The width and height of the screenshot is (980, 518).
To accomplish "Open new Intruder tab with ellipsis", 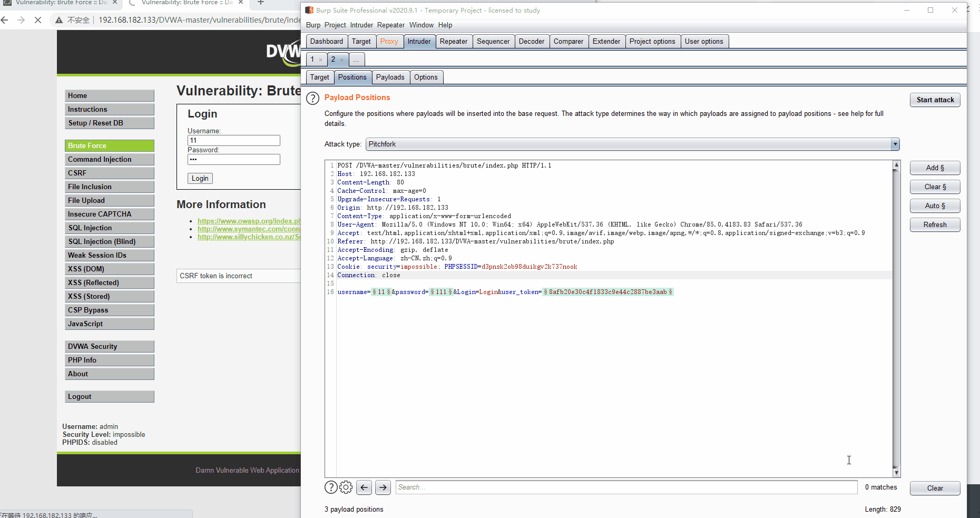I will 356,60.
